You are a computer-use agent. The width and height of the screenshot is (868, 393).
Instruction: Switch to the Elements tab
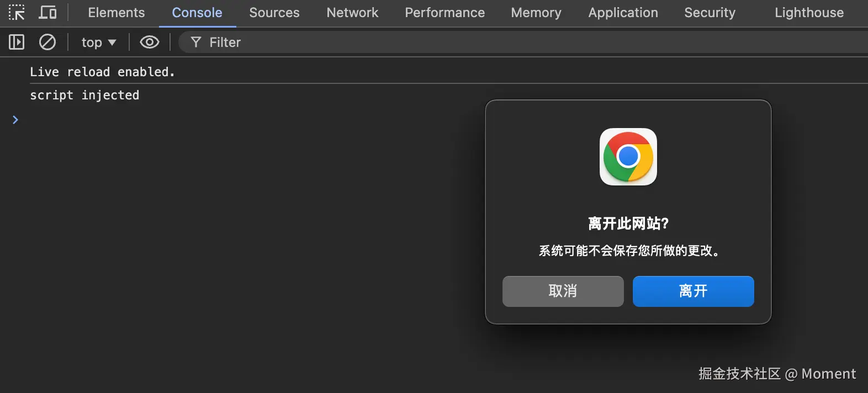tap(116, 13)
